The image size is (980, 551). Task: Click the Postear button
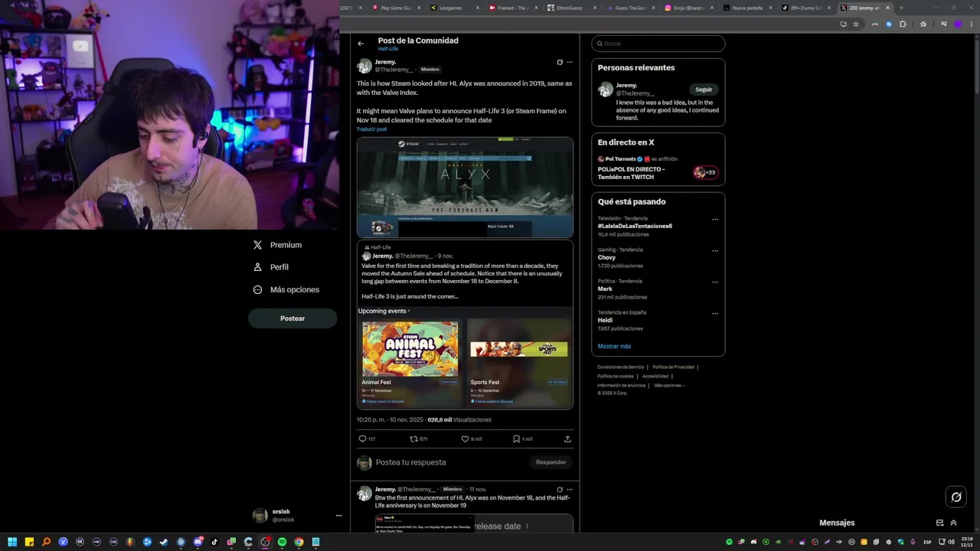[x=292, y=318]
